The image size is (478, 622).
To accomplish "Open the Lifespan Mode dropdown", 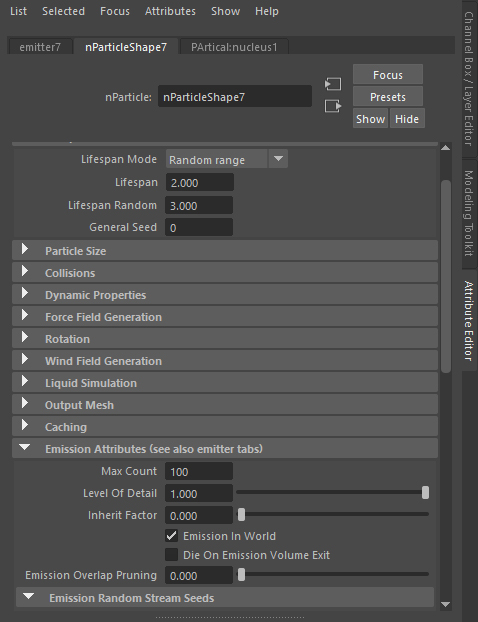I will (x=227, y=159).
